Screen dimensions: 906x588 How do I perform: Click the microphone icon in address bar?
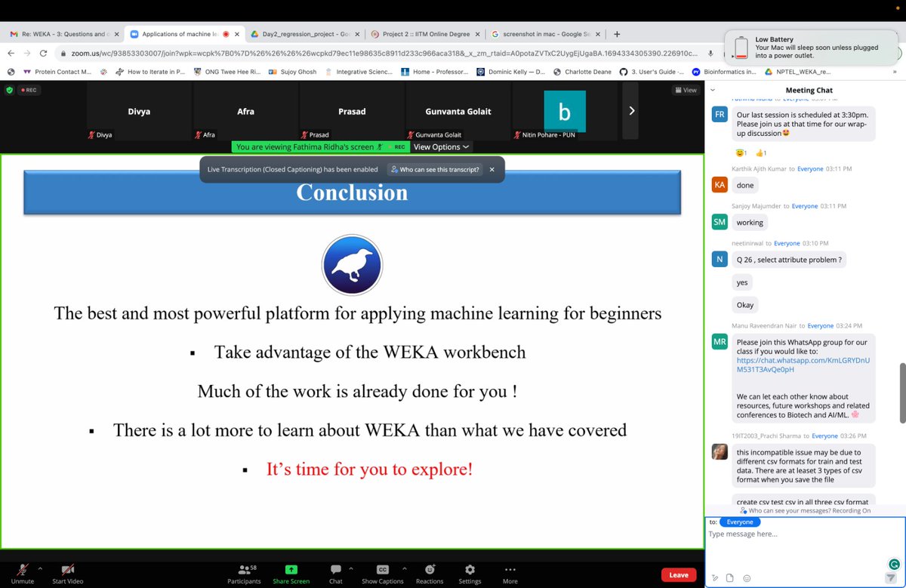pyautogui.click(x=711, y=53)
